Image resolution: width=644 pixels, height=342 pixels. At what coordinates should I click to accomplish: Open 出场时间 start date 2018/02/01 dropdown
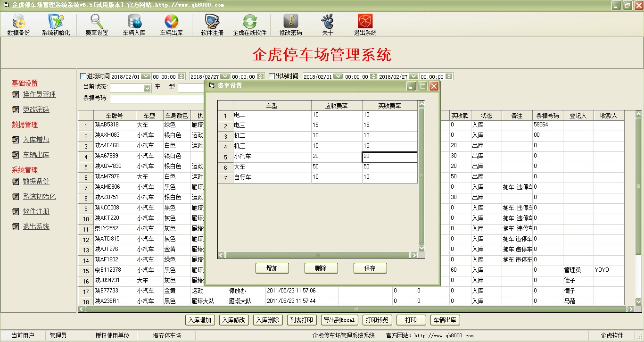point(338,76)
